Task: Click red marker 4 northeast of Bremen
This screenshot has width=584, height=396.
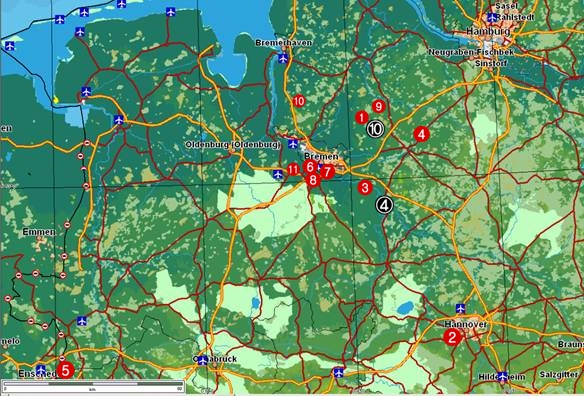Action: pos(421,134)
